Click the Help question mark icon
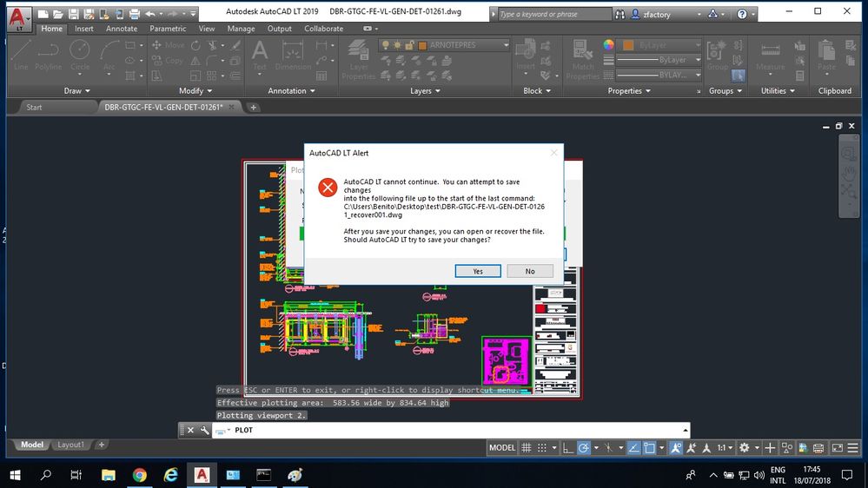Screen dimensions: 868x488 tap(742, 15)
